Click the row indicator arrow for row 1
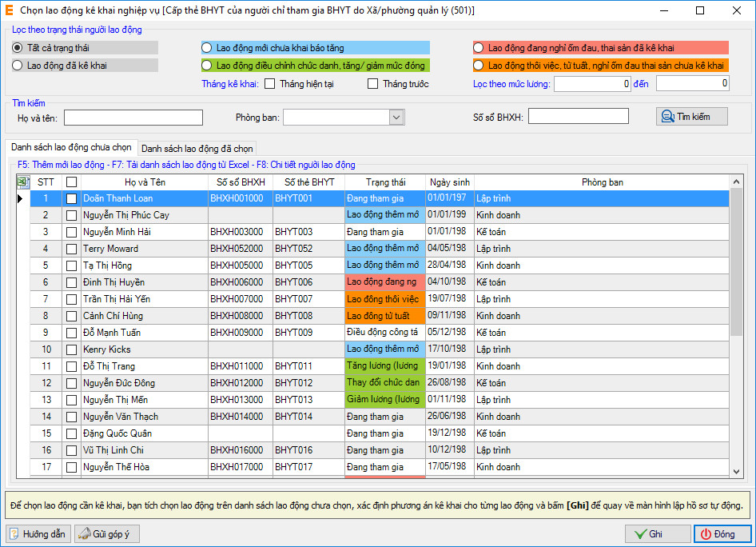 [21, 198]
